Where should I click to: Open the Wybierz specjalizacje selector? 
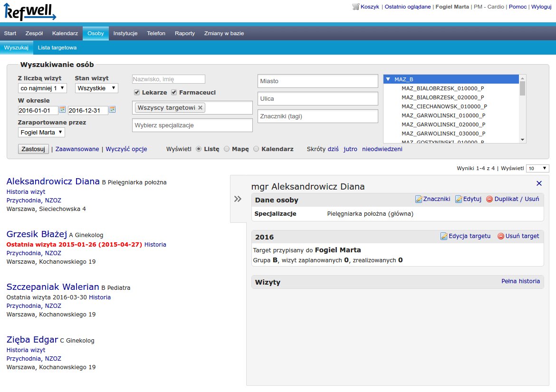tap(192, 125)
